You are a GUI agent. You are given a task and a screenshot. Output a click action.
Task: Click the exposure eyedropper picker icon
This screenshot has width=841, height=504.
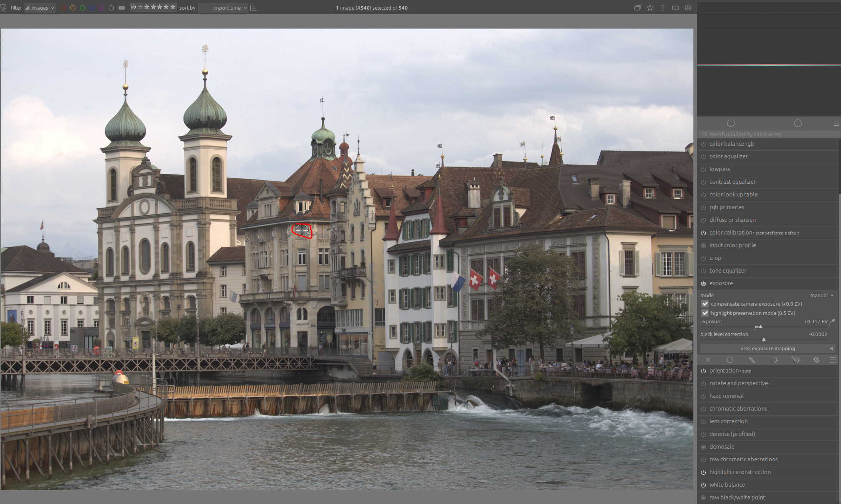tap(833, 322)
